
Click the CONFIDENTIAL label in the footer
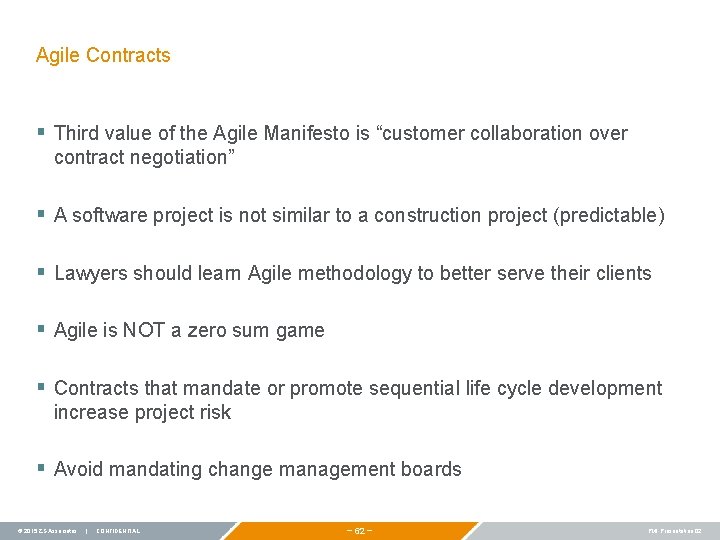tap(118, 531)
